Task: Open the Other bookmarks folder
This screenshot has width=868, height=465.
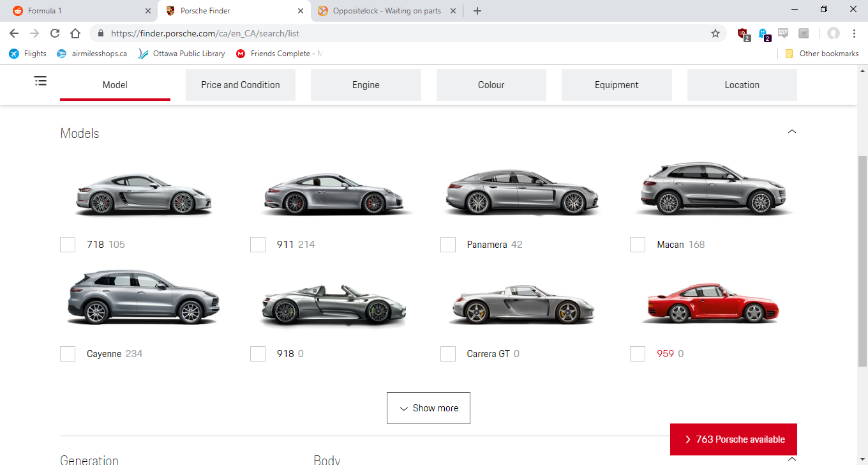Action: tap(822, 54)
